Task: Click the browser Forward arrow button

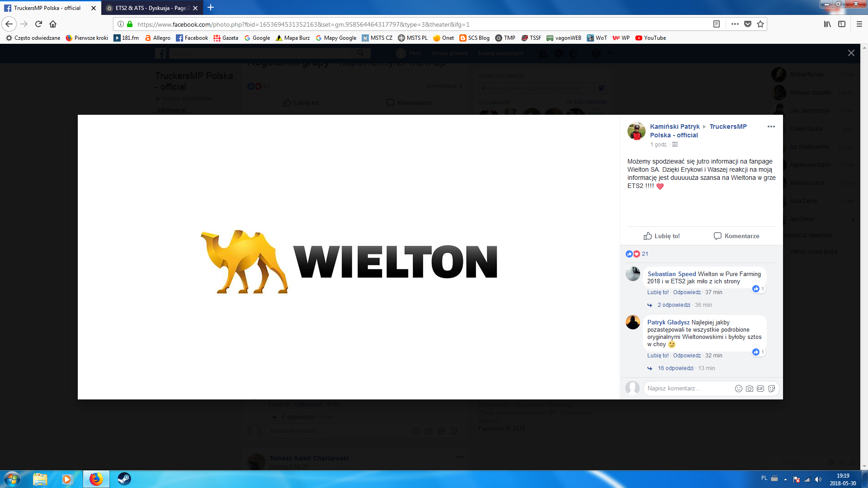Action: click(x=24, y=24)
